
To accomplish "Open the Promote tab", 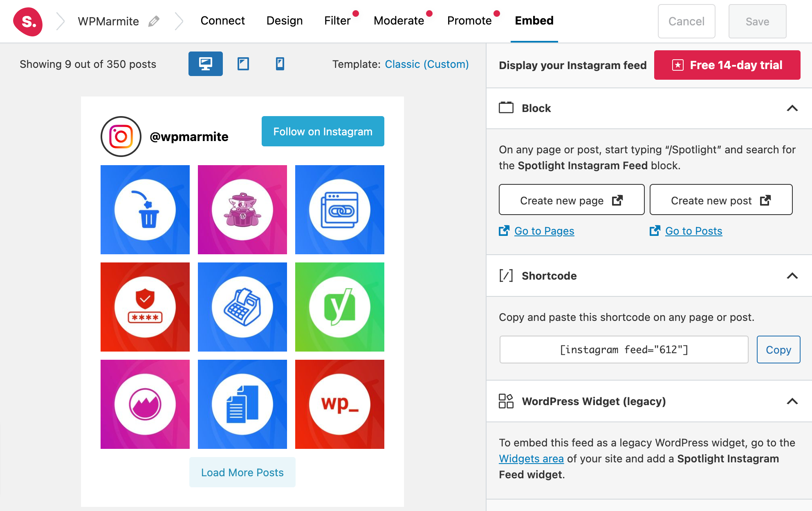I will point(469,21).
